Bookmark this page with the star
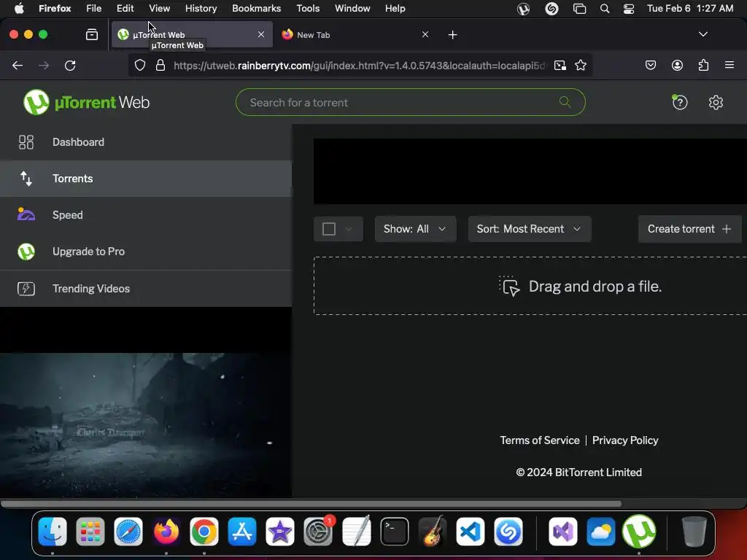Screen dimensions: 747x560 coord(580,65)
